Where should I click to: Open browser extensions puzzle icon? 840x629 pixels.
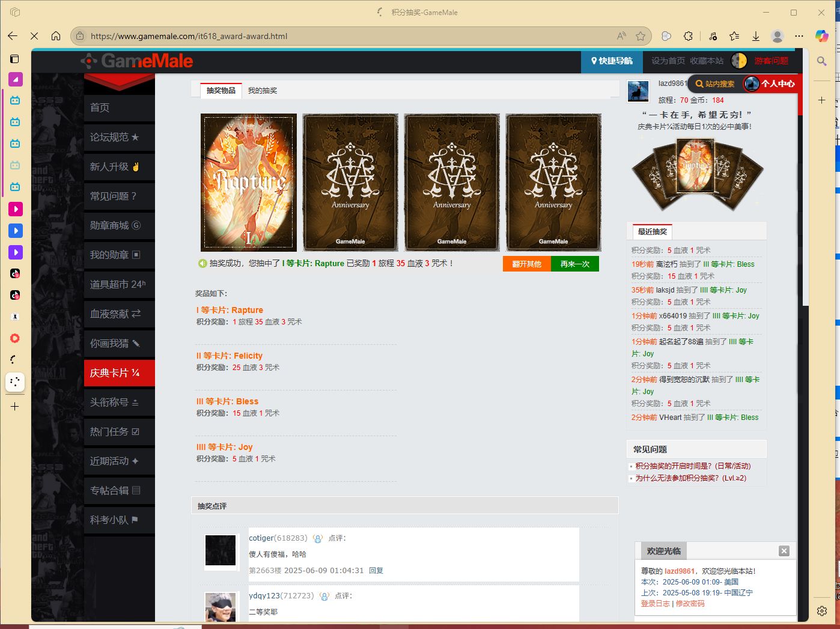(x=689, y=36)
